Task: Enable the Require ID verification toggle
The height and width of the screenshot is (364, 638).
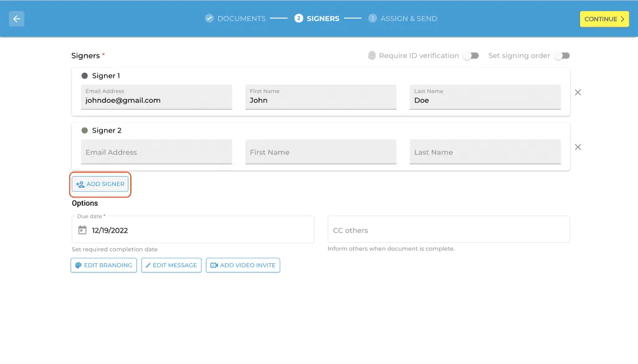Action: (x=471, y=55)
